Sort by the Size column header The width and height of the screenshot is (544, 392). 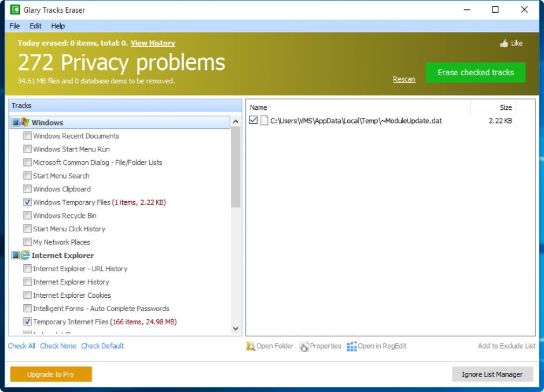coord(493,108)
